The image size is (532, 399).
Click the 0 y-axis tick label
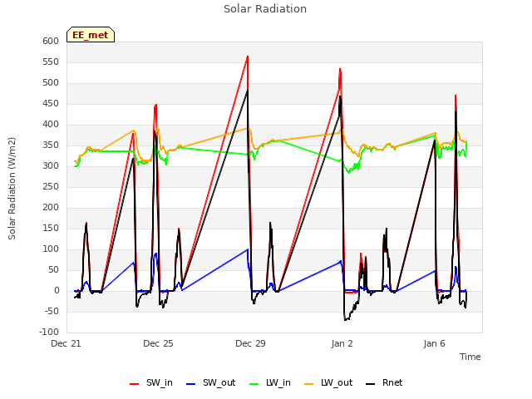tap(57, 291)
